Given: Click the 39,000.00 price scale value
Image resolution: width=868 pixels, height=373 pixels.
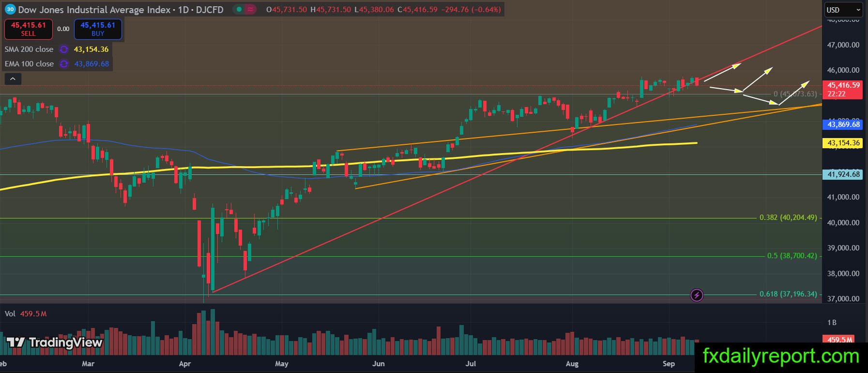Looking at the screenshot, I should coord(843,248).
